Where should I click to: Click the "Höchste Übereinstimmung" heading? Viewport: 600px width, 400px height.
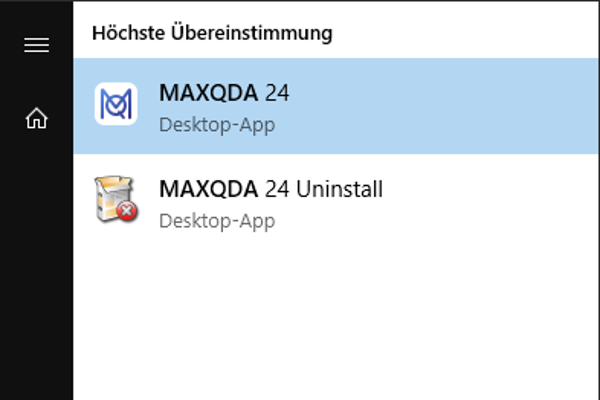coord(212,33)
